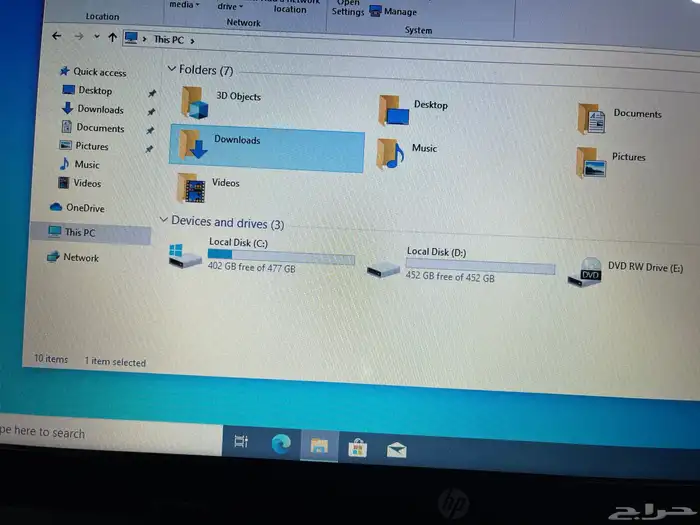Image resolution: width=700 pixels, height=525 pixels.
Task: Select the Music folder icon in Folders
Action: 390,154
